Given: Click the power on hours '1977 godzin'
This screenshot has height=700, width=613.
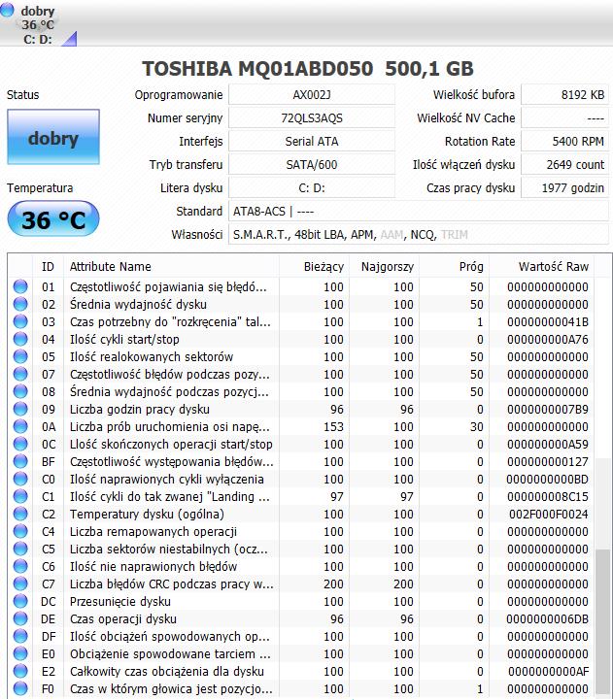Looking at the screenshot, I should (564, 187).
